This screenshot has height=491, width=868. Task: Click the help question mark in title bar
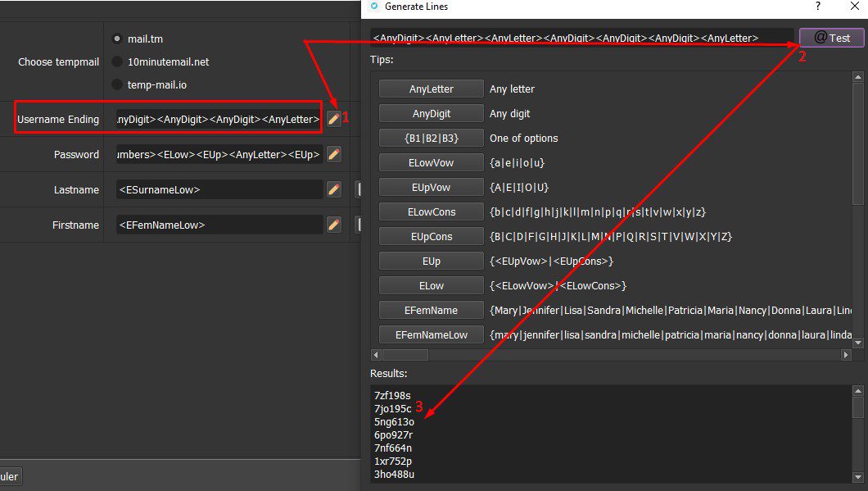817,7
